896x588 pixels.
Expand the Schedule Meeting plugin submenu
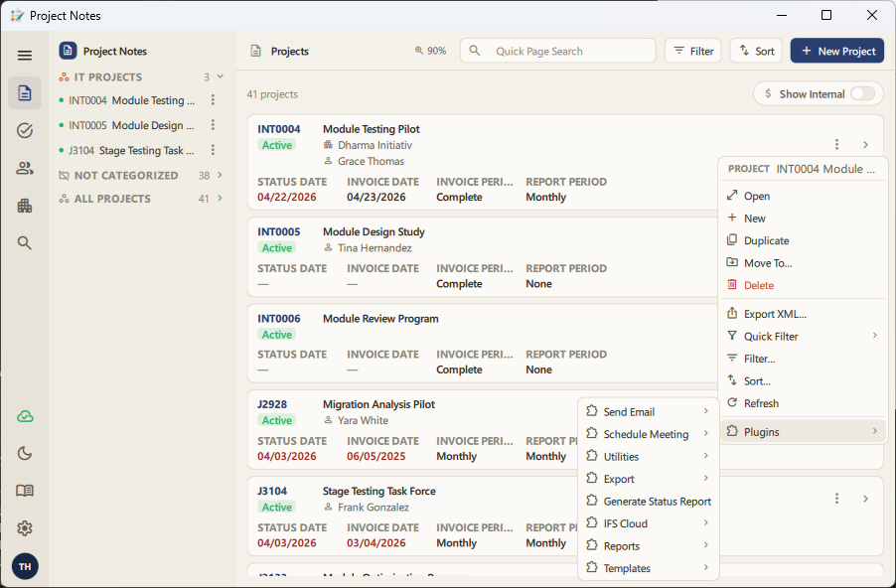tap(648, 434)
